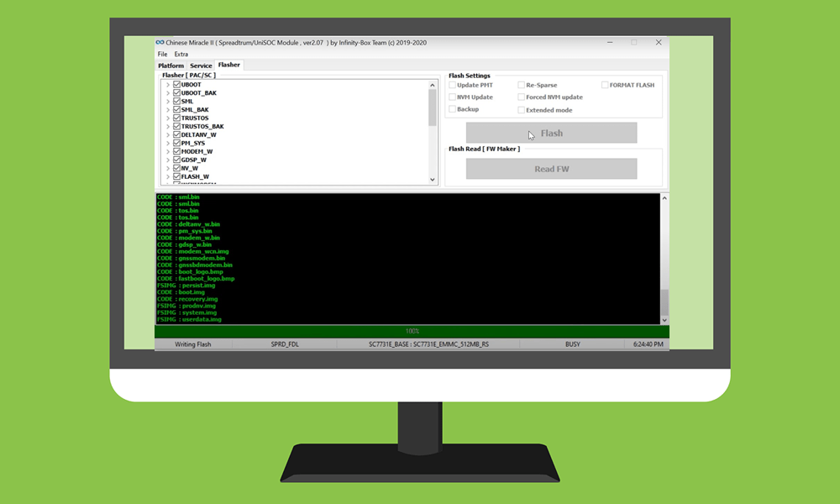
Task: Click the SPRD_FDL status cell
Action: click(x=285, y=344)
